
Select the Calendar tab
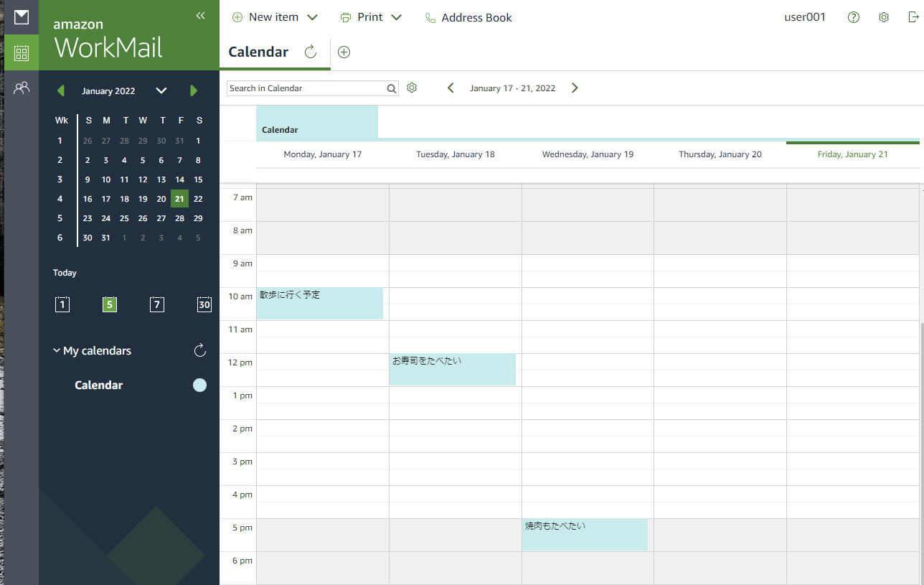click(x=258, y=52)
